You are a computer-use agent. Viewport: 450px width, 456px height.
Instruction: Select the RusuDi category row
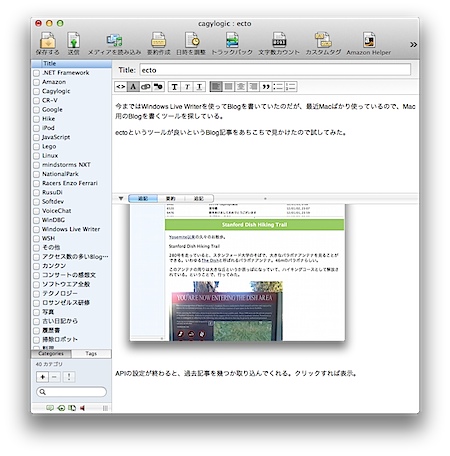71,193
